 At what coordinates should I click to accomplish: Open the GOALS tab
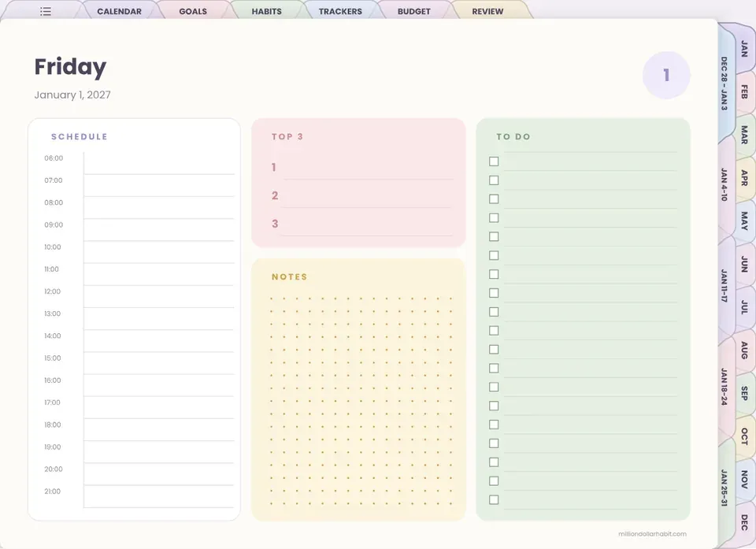[193, 11]
